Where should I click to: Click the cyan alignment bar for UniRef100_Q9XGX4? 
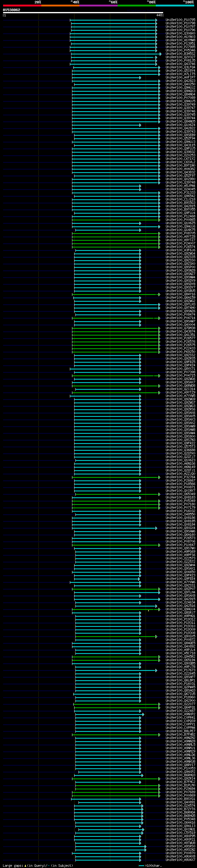(115, 528)
